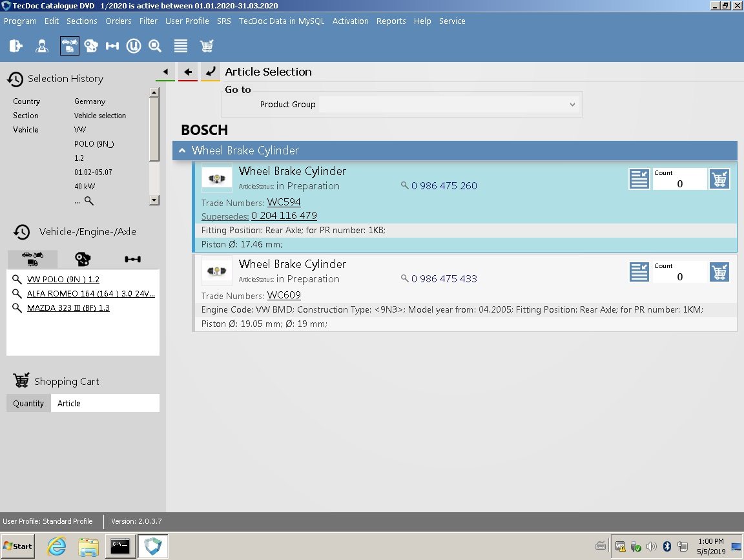The image size is (744, 560).
Task: Click the exit/logout icon in toolbar
Action: click(15, 46)
